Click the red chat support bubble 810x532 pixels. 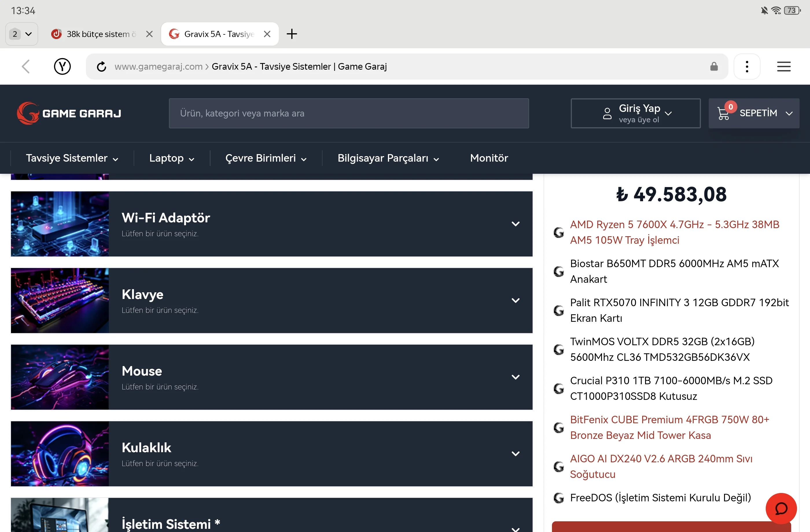click(x=781, y=508)
